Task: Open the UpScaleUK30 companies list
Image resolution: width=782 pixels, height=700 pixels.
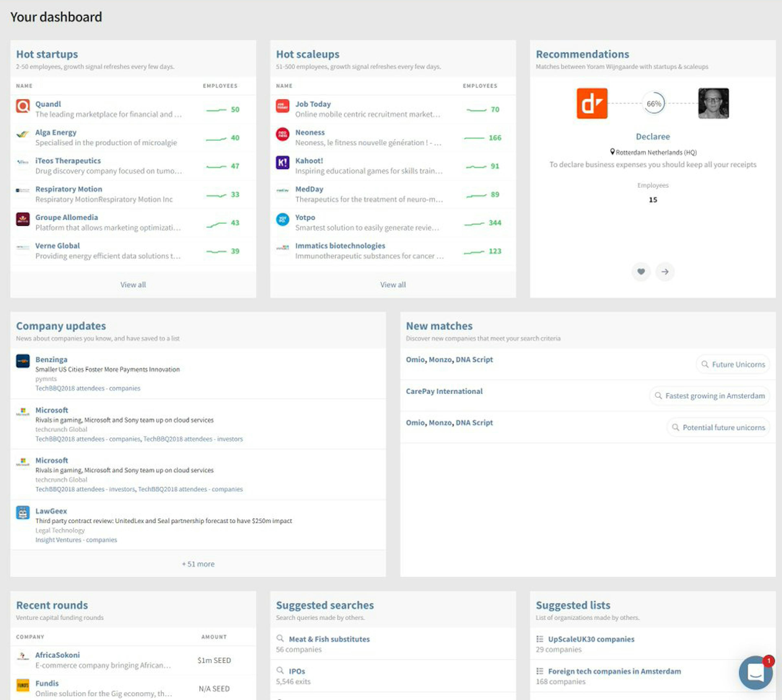Action: click(x=592, y=639)
